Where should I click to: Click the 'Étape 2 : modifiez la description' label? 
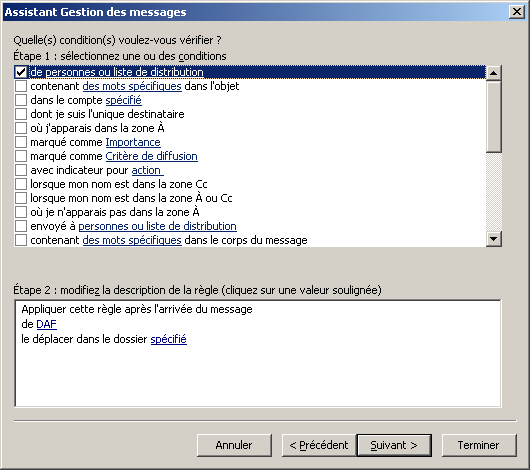point(197,290)
